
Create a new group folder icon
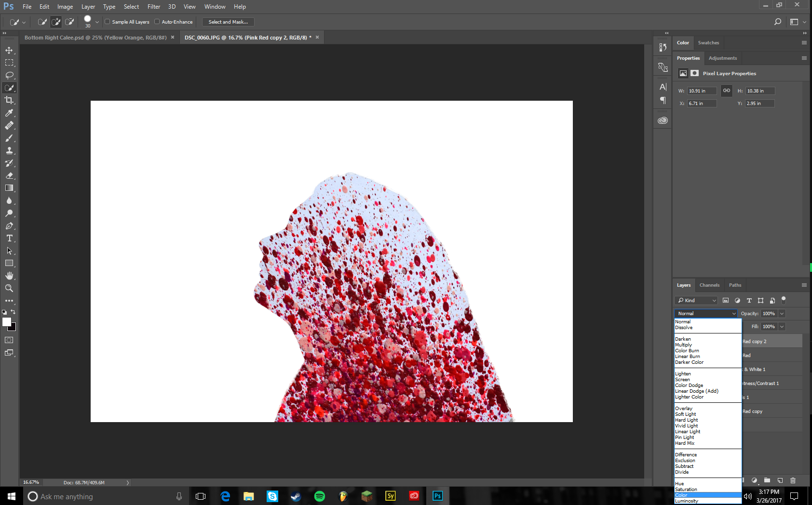[767, 480]
